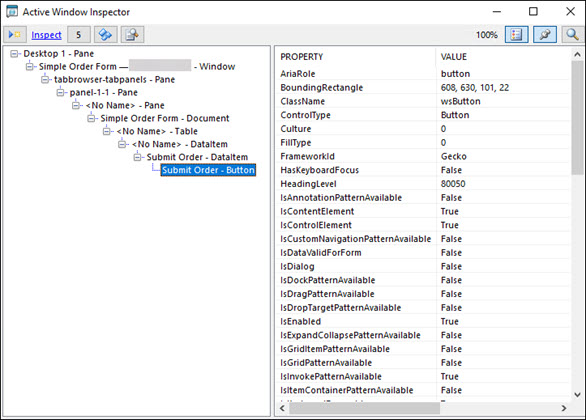This screenshot has height=420, width=586.
Task: Click the IsDockPatternAvailable property name
Action: click(x=328, y=280)
